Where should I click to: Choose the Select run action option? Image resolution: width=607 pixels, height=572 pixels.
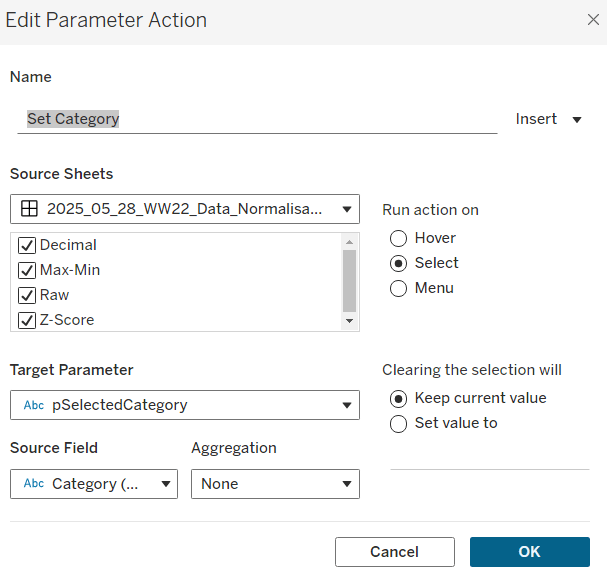pyautogui.click(x=398, y=263)
